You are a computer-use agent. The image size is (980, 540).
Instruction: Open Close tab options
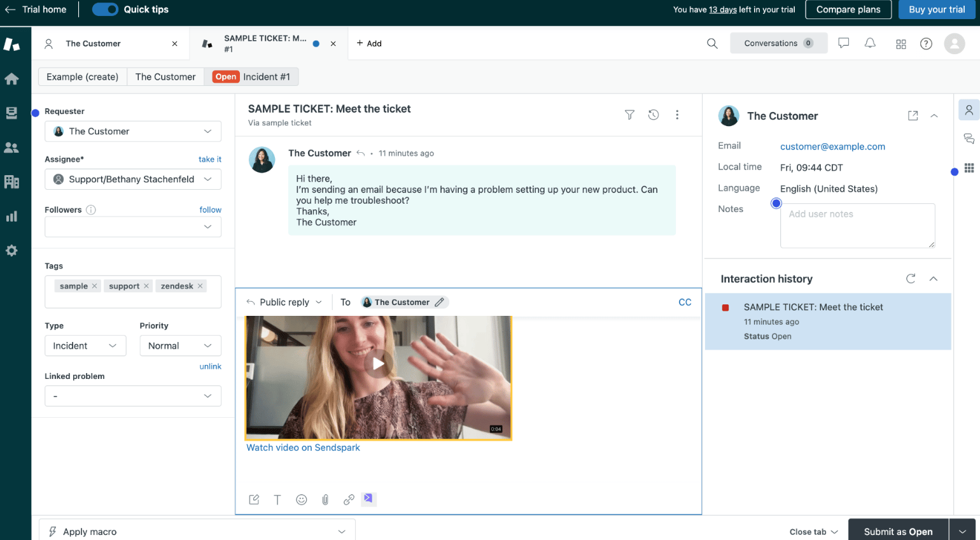point(814,532)
